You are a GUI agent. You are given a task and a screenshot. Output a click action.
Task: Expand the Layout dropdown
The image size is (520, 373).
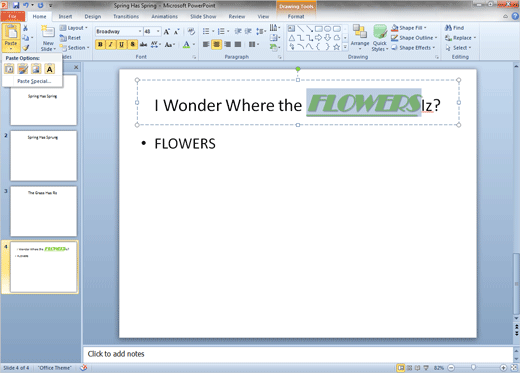coord(74,28)
